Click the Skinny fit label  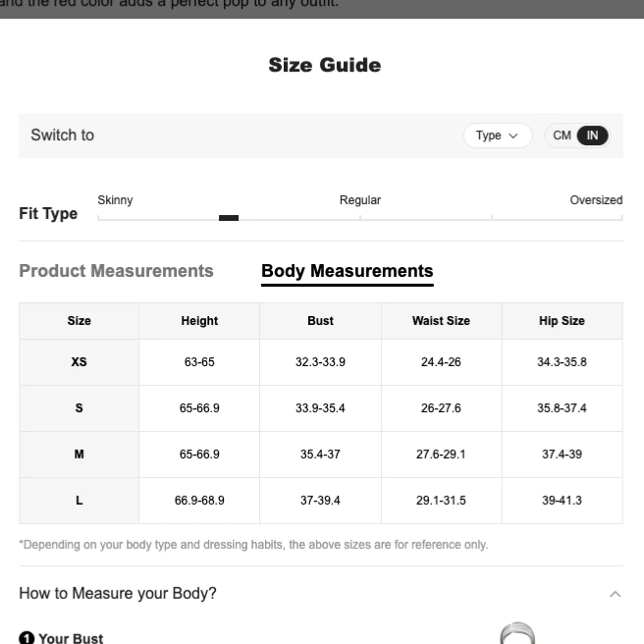(115, 200)
